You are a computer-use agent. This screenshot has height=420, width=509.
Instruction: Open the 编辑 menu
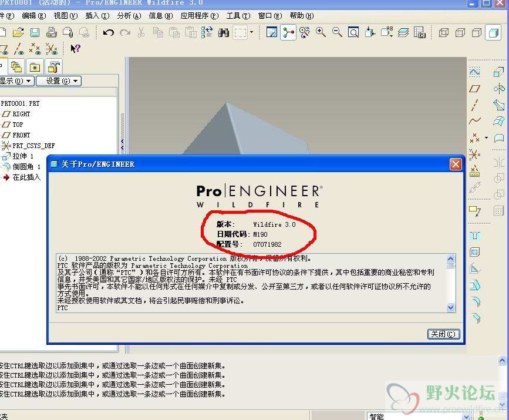[x=34, y=16]
